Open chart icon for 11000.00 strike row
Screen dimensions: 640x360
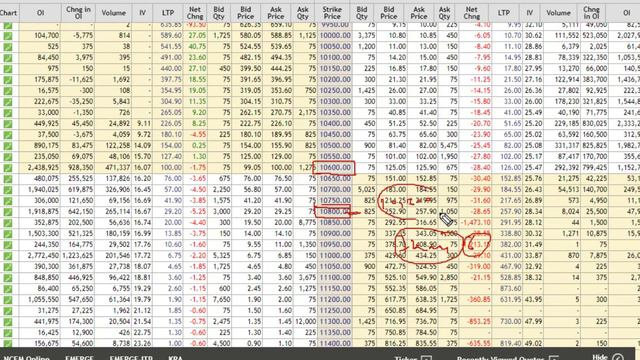coord(8,256)
